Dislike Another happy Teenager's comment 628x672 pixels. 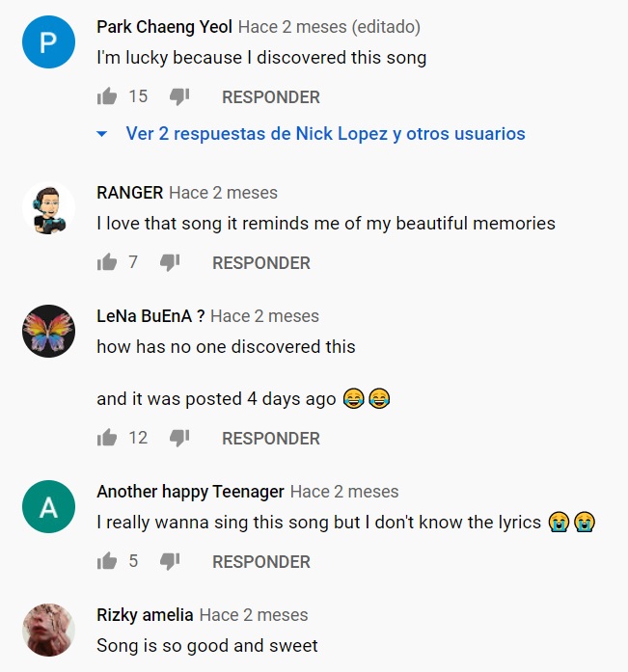[x=170, y=561]
